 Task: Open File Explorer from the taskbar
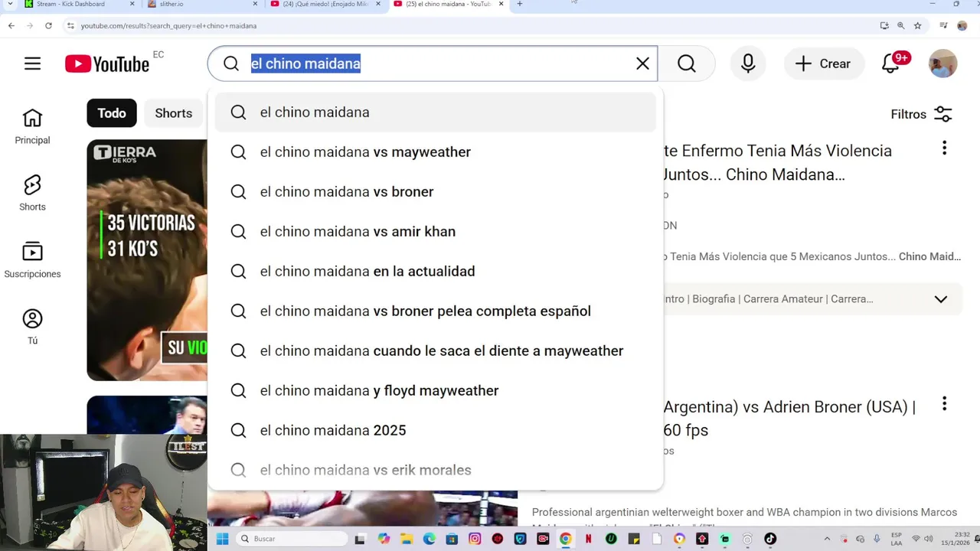(x=407, y=539)
